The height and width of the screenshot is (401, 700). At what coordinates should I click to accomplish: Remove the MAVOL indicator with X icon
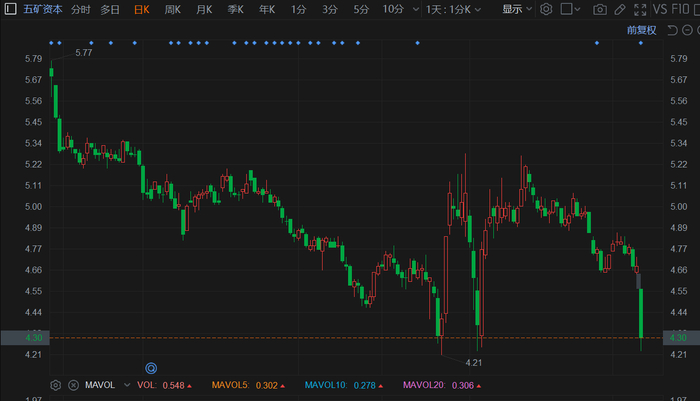point(74,385)
